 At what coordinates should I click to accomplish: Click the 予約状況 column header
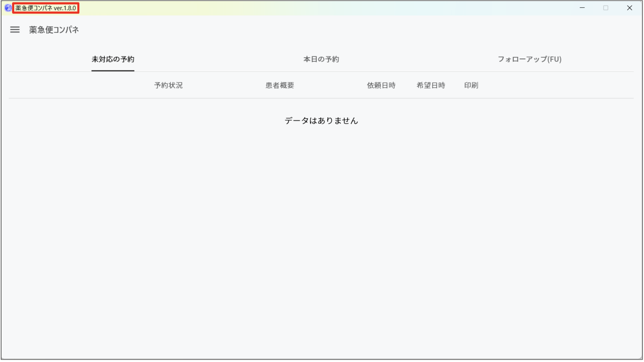pyautogui.click(x=168, y=85)
